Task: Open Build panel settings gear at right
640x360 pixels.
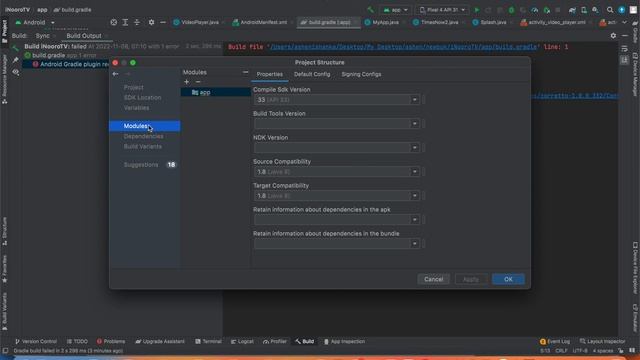Action: click(613, 36)
